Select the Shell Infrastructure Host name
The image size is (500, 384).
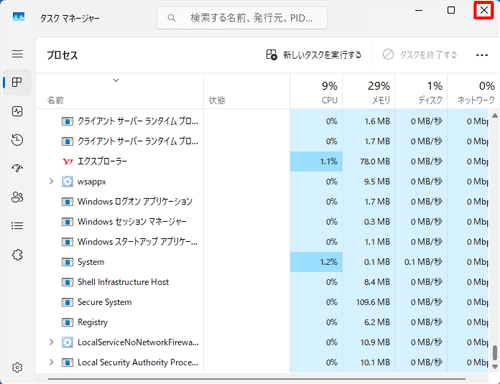(123, 282)
